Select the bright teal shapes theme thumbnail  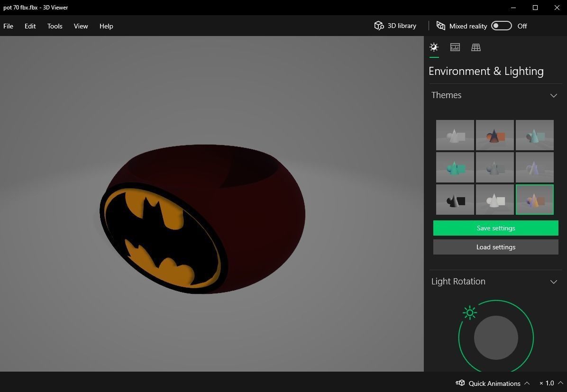tap(455, 167)
